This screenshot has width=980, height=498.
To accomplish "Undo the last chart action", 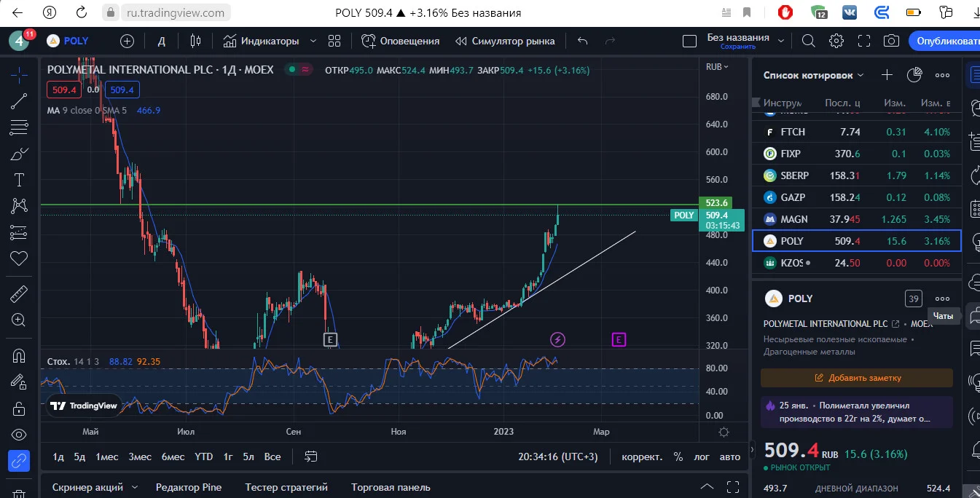I will (582, 41).
